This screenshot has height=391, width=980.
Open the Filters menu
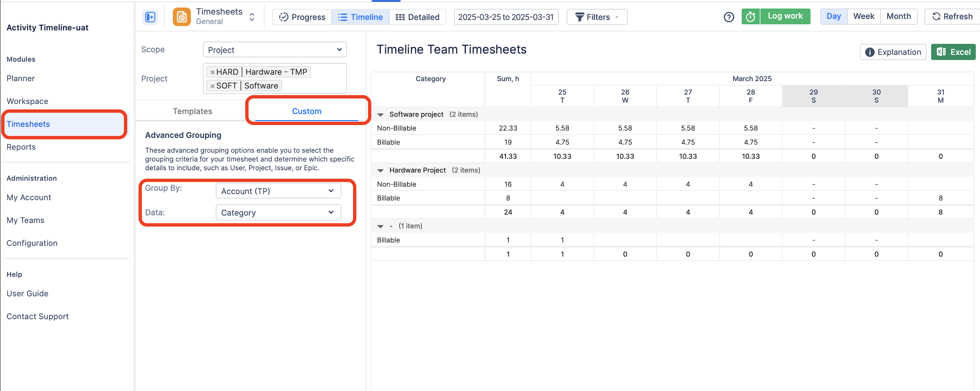[x=597, y=17]
